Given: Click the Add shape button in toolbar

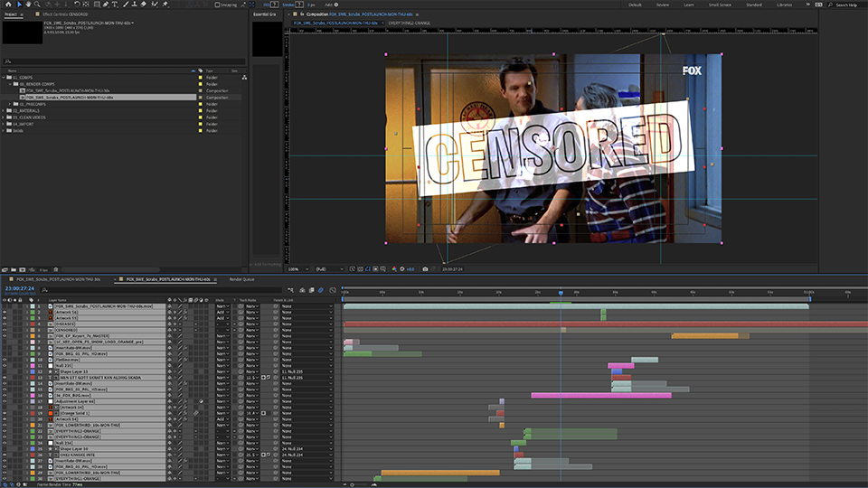Looking at the screenshot, I should coord(336,5).
